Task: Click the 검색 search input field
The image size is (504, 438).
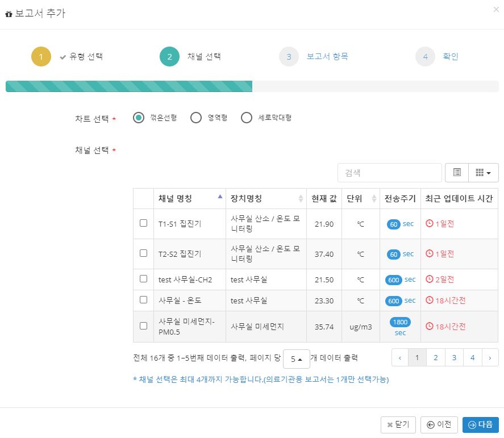Action: tap(390, 173)
